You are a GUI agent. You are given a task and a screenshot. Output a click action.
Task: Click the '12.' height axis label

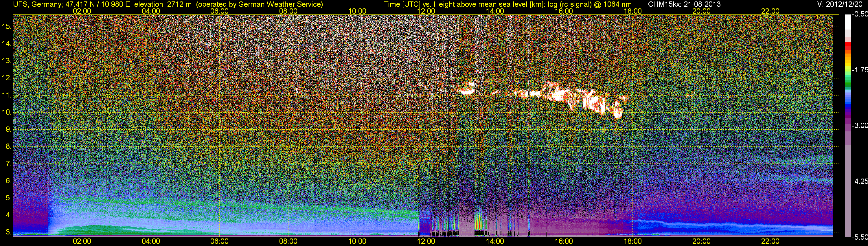point(7,78)
